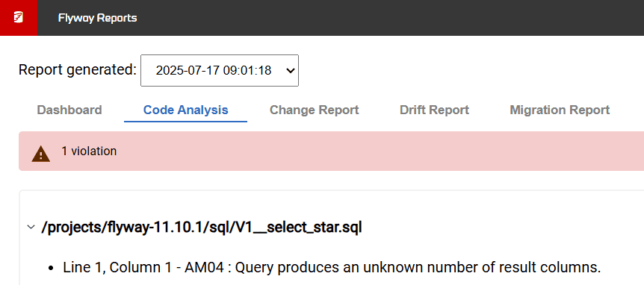Viewport: 644px width, 285px height.
Task: Click the red Flyway logo icon
Action: [x=19, y=18]
